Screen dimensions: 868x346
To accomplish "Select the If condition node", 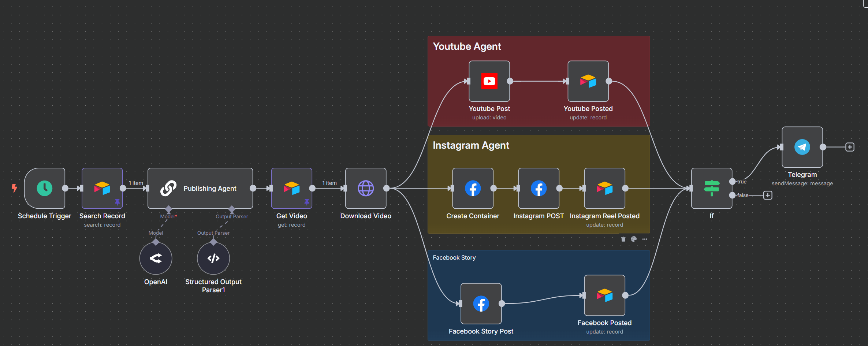I will [711, 188].
